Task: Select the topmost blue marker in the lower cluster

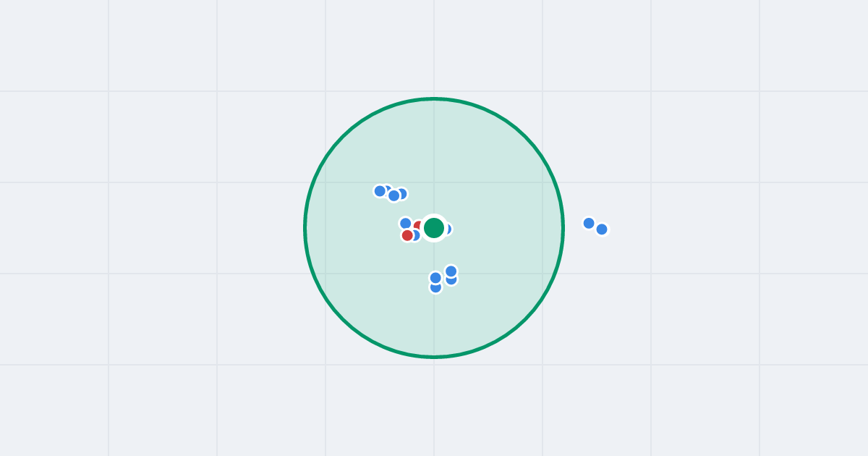Action: click(x=451, y=271)
